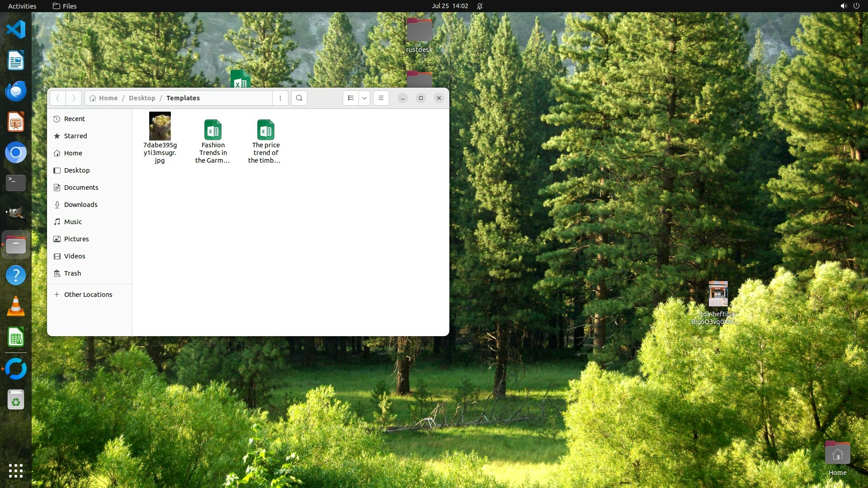Expand Other Locations in sidebar
Viewport: 868px width, 488px height.
88,295
